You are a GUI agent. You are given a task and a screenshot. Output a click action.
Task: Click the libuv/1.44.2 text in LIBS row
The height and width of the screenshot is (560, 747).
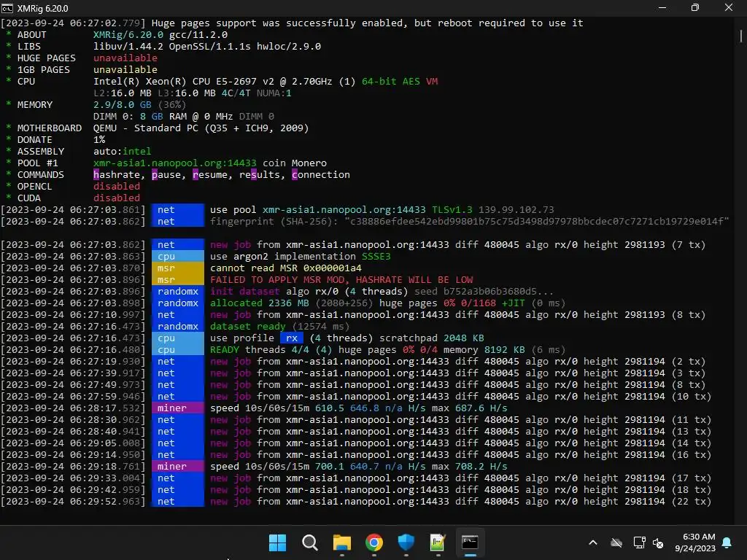tap(128, 46)
